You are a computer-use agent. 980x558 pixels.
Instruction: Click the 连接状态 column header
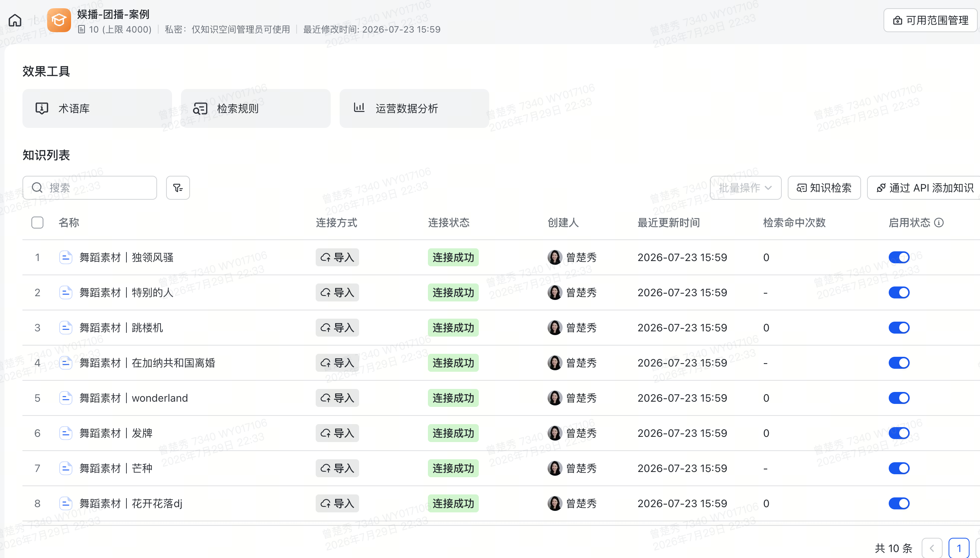(449, 223)
